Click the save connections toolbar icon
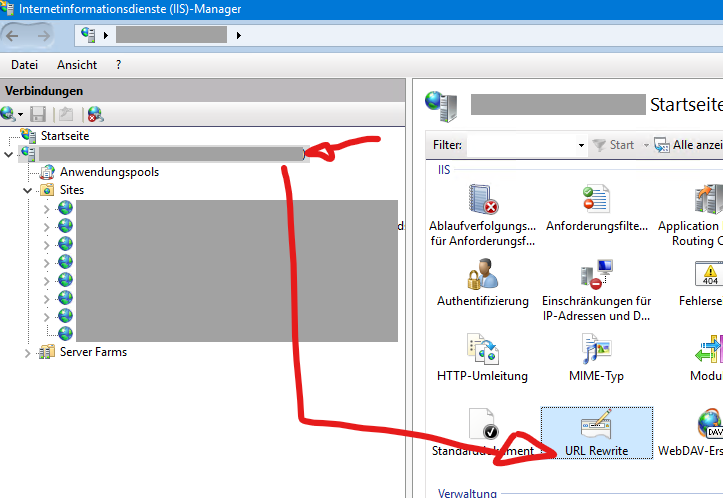 38,114
